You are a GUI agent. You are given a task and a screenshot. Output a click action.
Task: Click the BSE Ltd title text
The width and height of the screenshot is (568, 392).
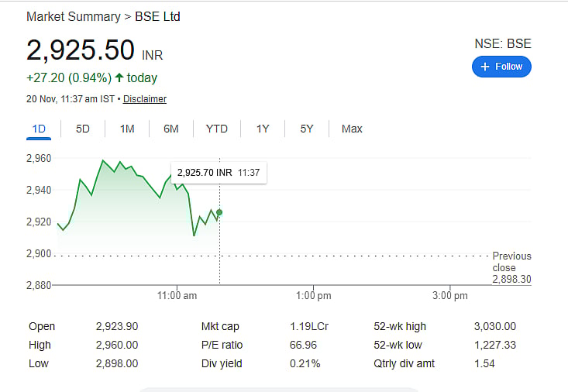click(x=157, y=16)
